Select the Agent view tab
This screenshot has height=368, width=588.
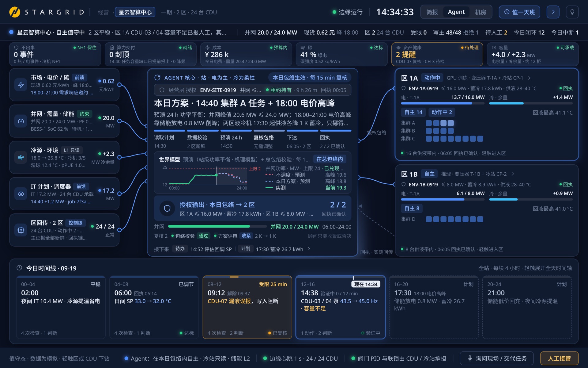pos(456,12)
